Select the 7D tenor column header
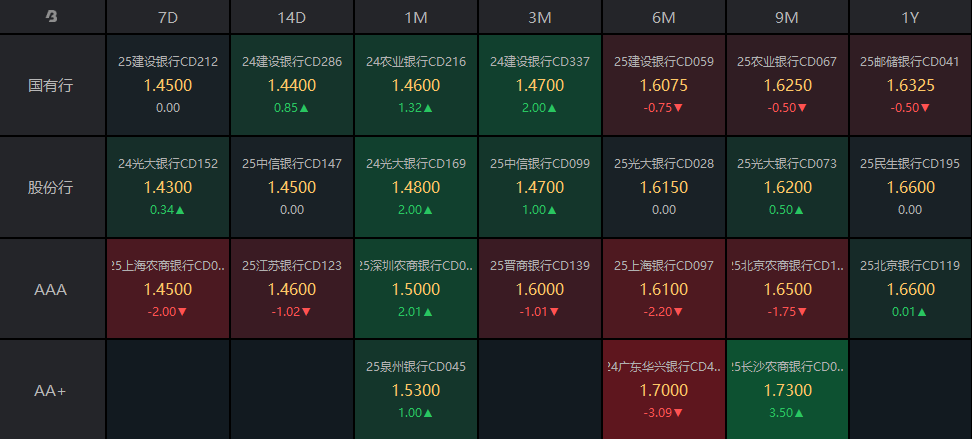Viewport: 972px width, 439px height. [168, 17]
